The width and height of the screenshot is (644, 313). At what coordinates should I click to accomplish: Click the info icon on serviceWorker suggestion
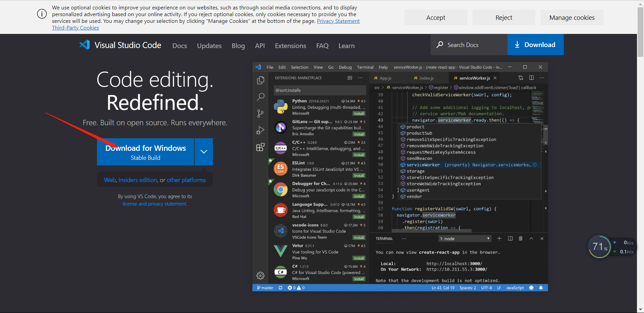535,165
